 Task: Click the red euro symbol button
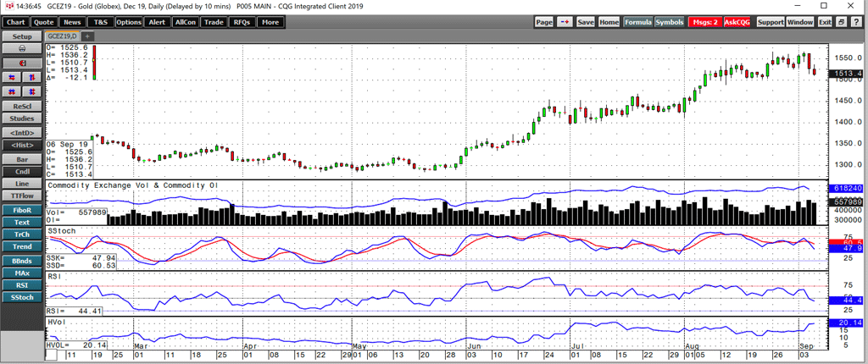(21, 63)
